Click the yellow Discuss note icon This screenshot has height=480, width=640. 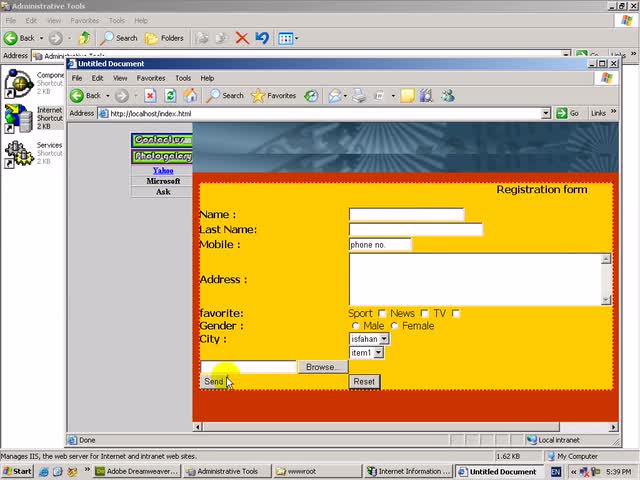407,96
